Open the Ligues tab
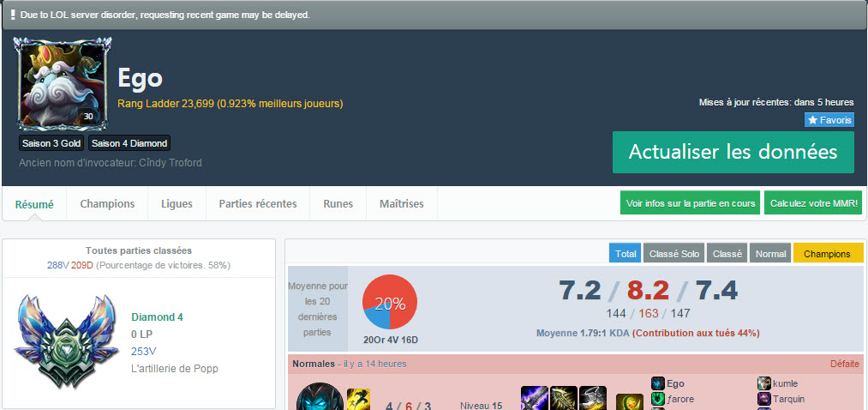 tap(177, 204)
